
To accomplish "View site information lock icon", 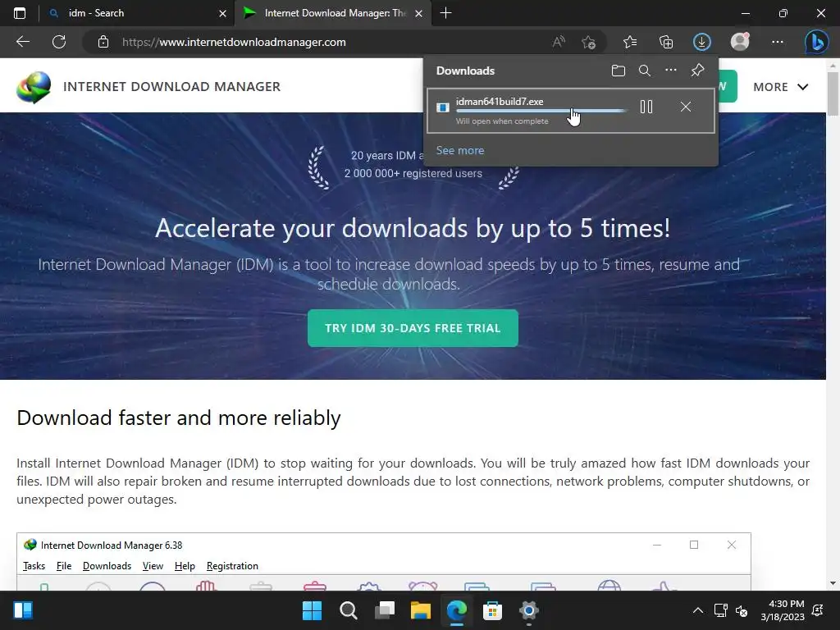I will (103, 42).
